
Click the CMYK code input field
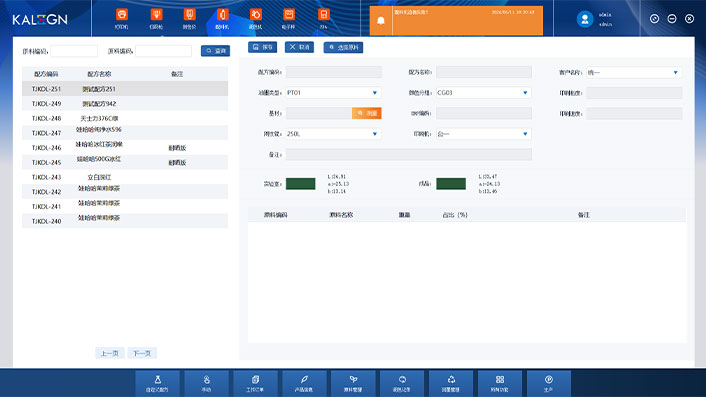pyautogui.click(x=484, y=113)
